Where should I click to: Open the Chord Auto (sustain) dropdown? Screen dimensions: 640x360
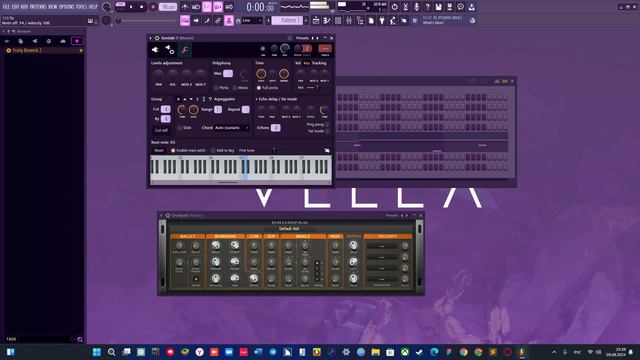point(231,128)
